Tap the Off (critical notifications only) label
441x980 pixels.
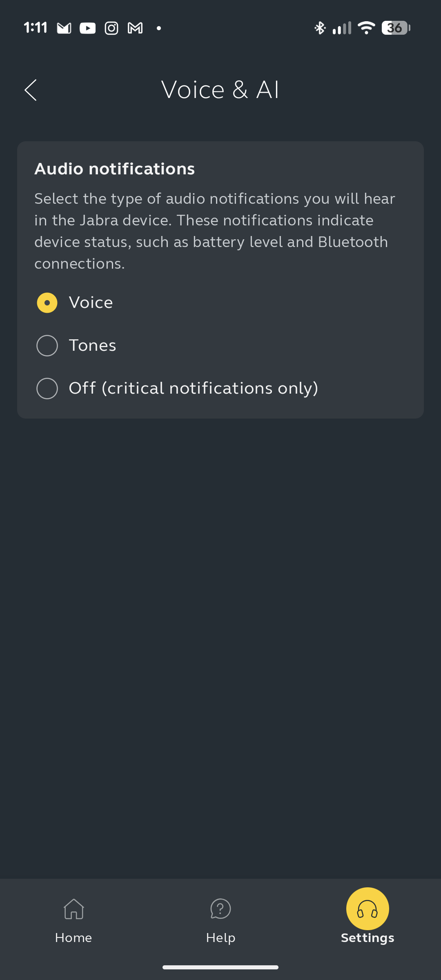pyautogui.click(x=193, y=388)
